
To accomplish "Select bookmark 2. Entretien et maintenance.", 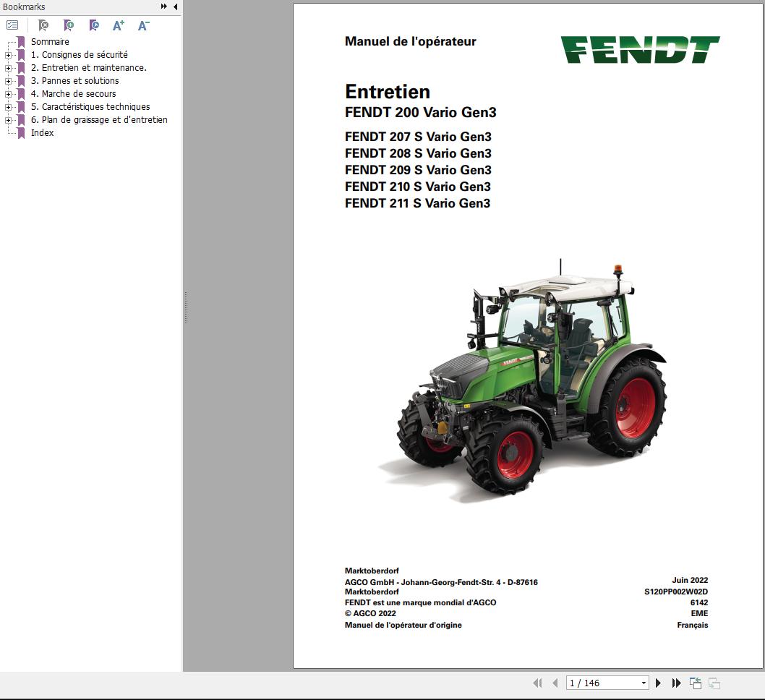I will [x=89, y=68].
